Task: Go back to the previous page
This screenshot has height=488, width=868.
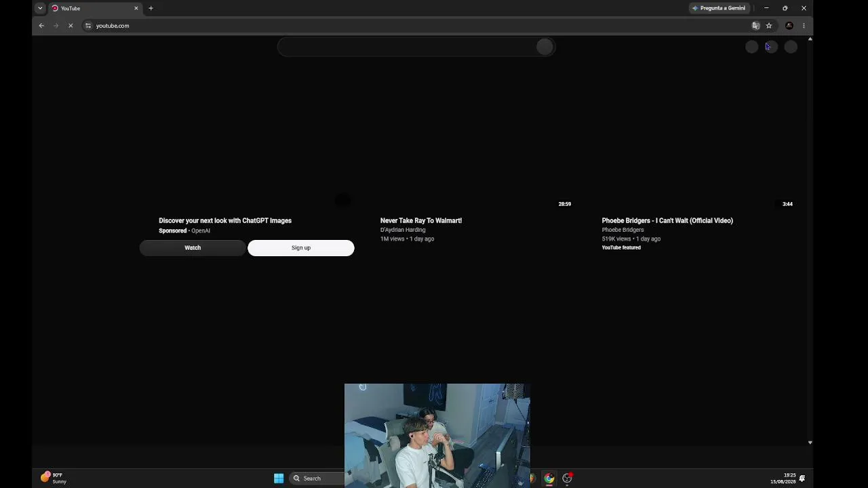Action: point(41,26)
